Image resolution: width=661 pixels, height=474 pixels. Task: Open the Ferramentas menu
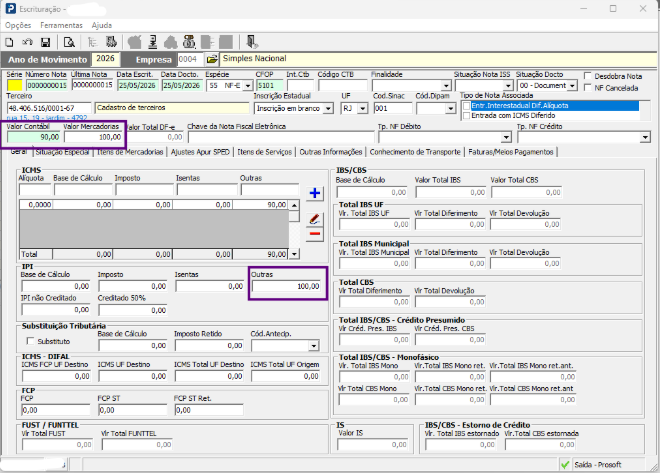[62, 25]
